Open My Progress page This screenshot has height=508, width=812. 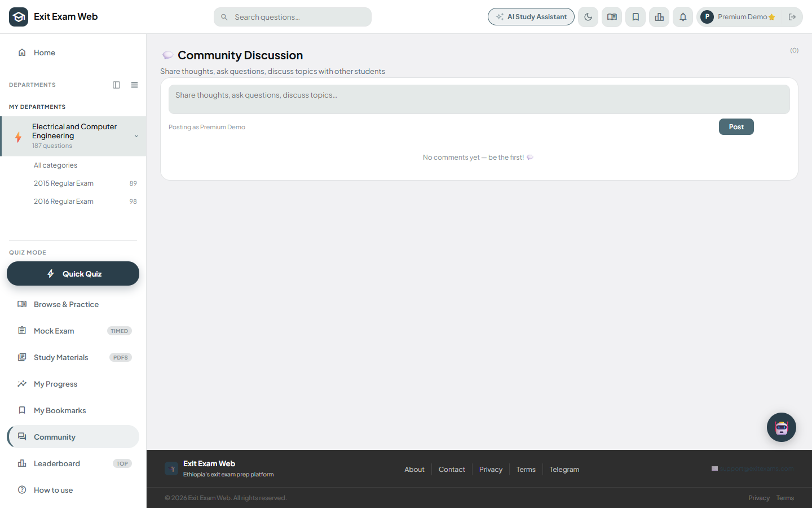point(73,384)
